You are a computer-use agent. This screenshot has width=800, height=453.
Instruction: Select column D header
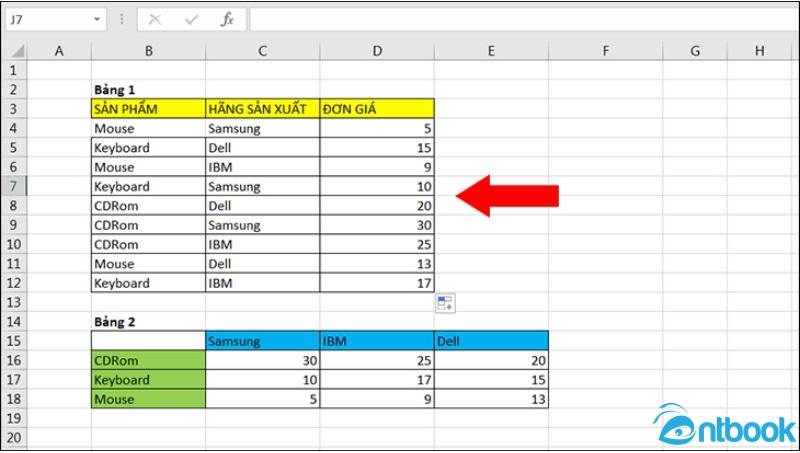[x=377, y=51]
